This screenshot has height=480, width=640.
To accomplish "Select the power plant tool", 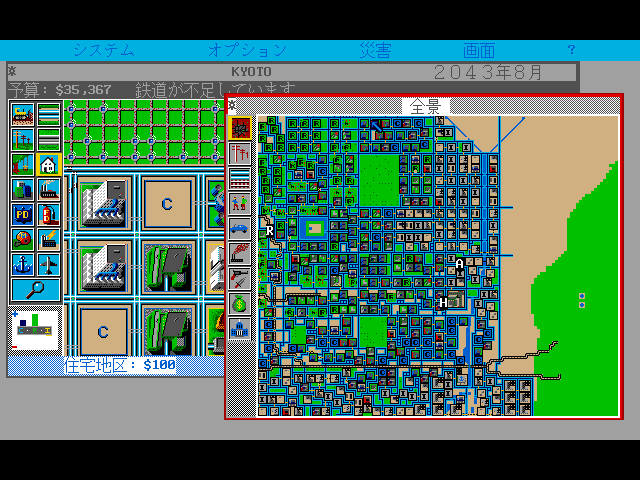I will coord(49,240).
